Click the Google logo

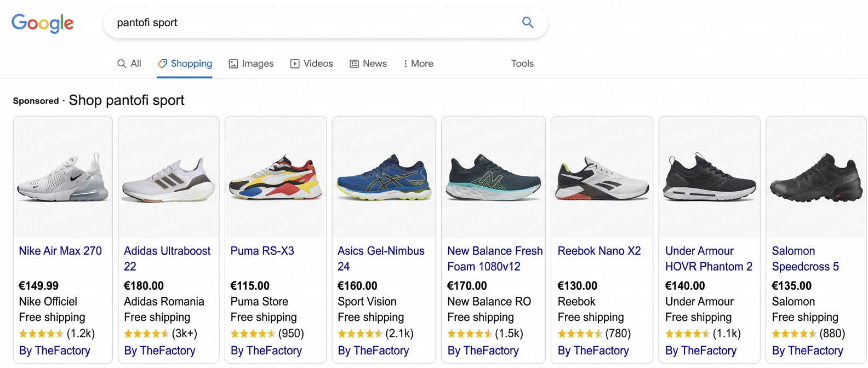(42, 23)
